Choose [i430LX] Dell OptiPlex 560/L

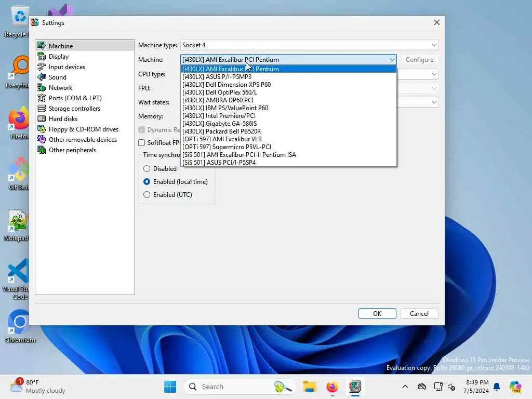pyautogui.click(x=288, y=92)
